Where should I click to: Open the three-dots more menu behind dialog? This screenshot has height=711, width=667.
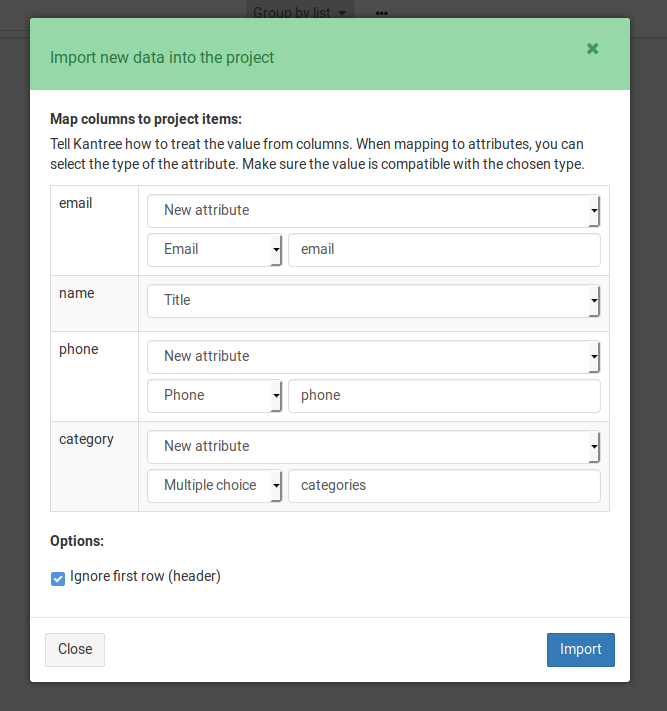pyautogui.click(x=381, y=13)
